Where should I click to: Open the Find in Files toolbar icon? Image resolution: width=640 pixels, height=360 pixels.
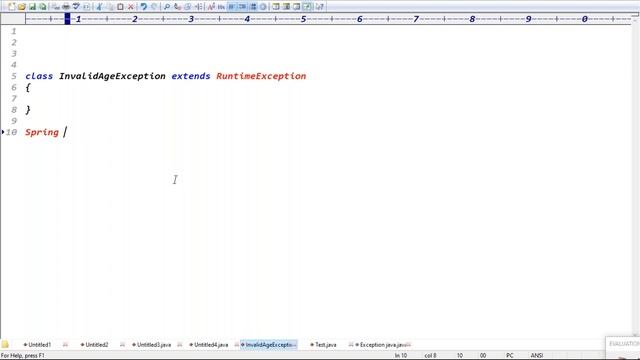tap(187, 7)
